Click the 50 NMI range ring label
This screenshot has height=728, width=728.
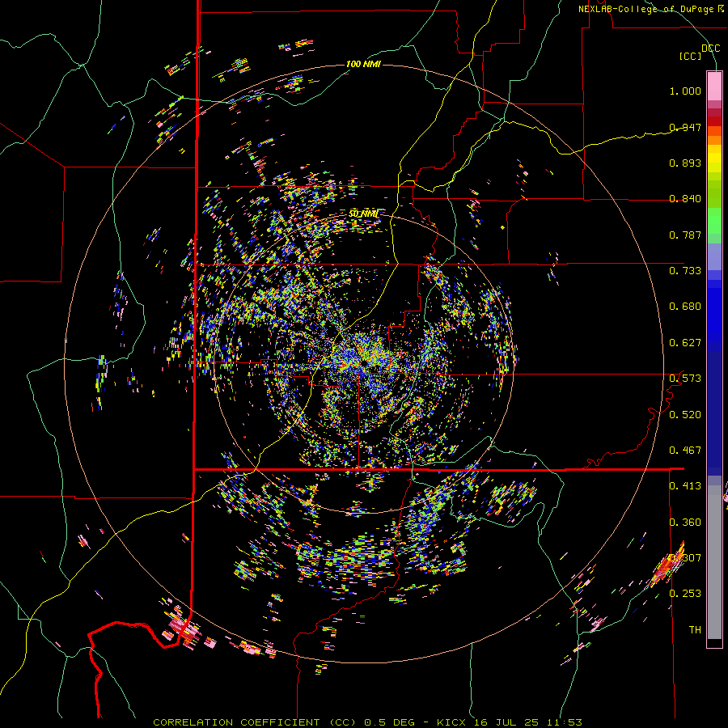tap(363, 214)
